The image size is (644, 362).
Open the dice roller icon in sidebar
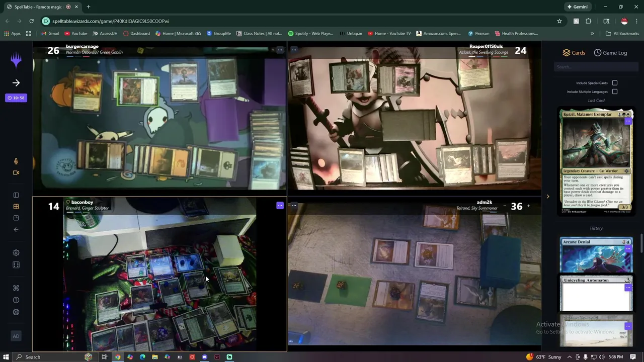pyautogui.click(x=16, y=265)
